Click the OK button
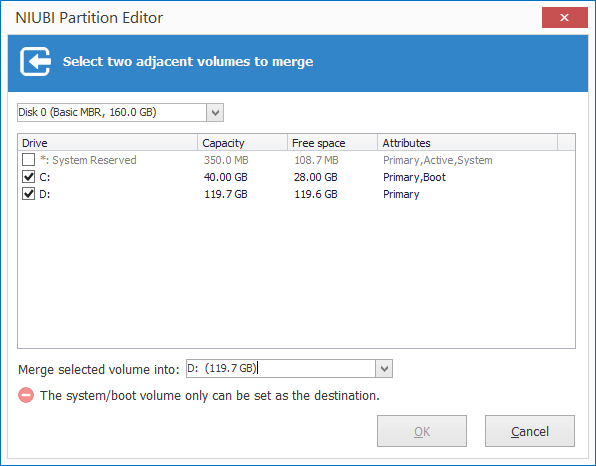Image resolution: width=596 pixels, height=466 pixels. pyautogui.click(x=422, y=431)
